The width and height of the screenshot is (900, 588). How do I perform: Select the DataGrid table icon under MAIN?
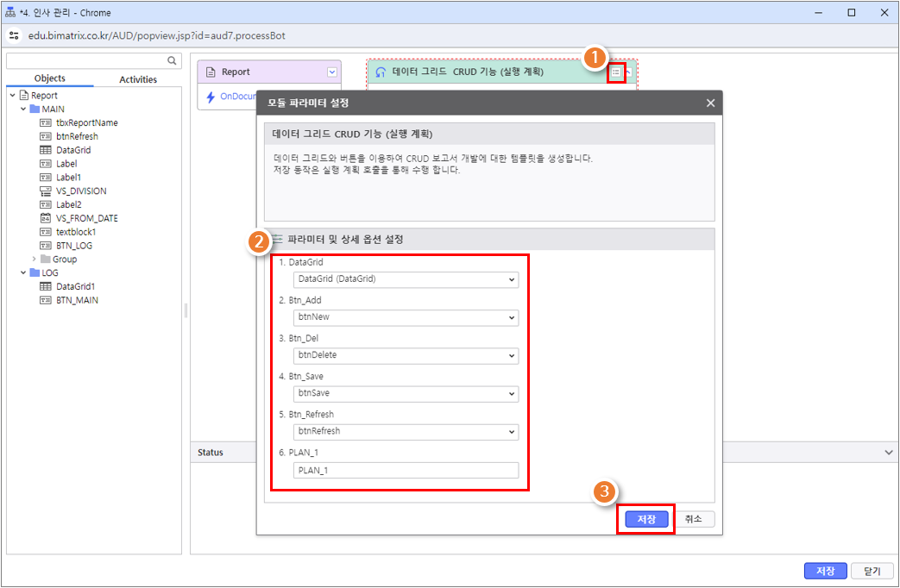click(x=46, y=150)
